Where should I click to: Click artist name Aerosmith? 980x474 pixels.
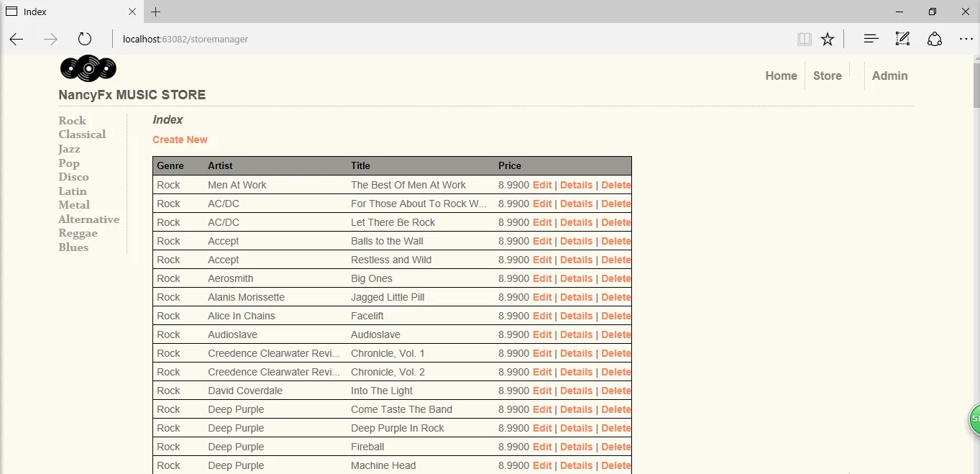pyautogui.click(x=231, y=278)
